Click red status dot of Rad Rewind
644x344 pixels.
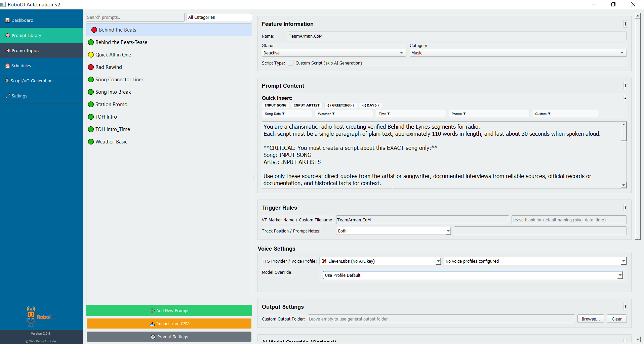coord(91,67)
